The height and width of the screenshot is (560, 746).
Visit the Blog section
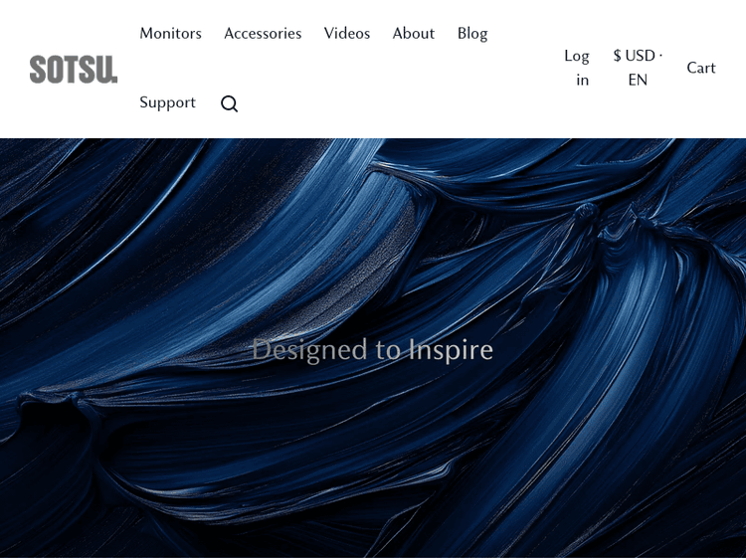click(x=471, y=34)
